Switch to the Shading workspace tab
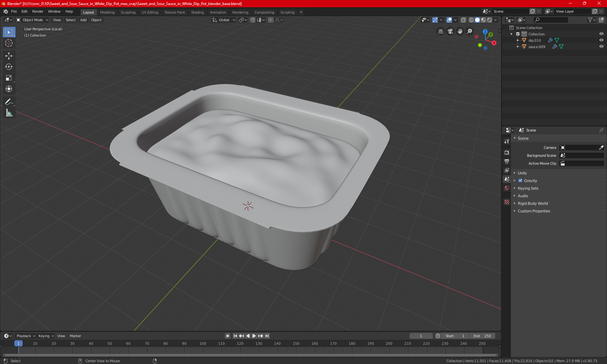This screenshot has width=607, height=364. pos(197,12)
